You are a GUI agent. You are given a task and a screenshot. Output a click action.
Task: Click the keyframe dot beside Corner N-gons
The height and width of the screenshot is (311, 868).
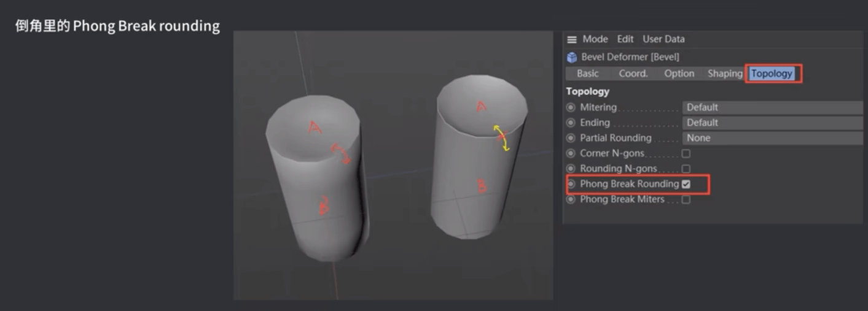point(571,153)
